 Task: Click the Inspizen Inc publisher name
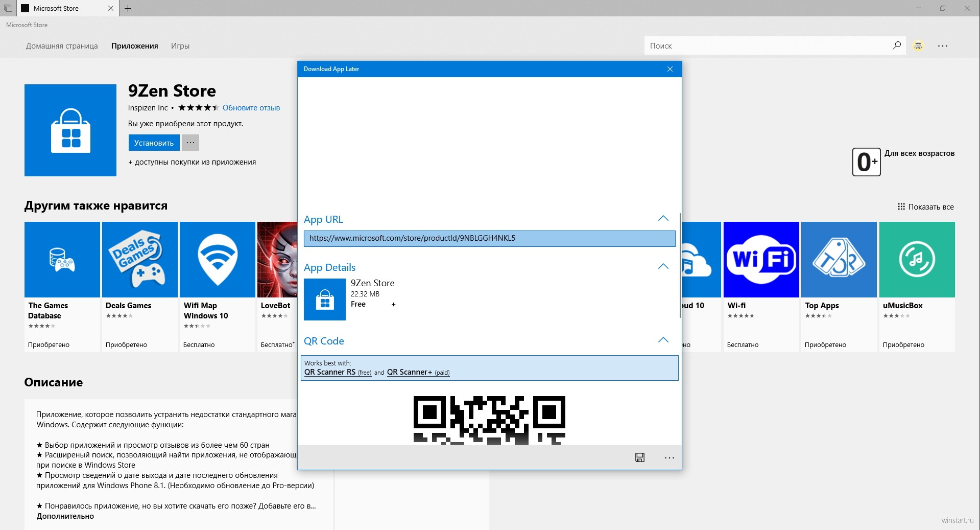148,108
